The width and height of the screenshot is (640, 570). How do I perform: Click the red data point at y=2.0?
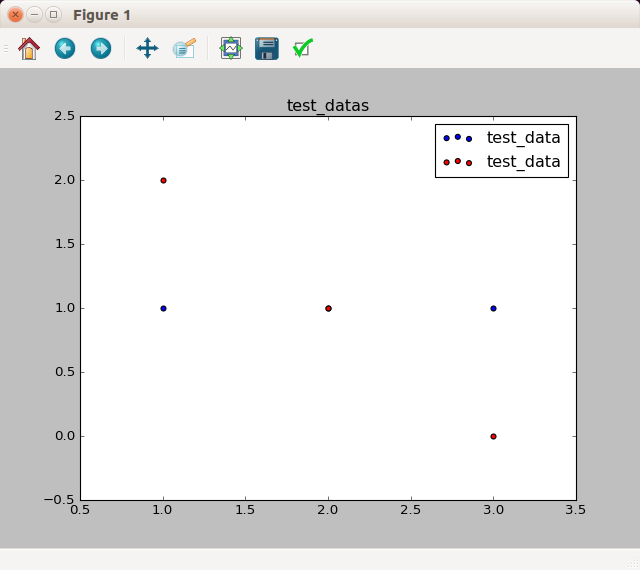pyautogui.click(x=163, y=180)
